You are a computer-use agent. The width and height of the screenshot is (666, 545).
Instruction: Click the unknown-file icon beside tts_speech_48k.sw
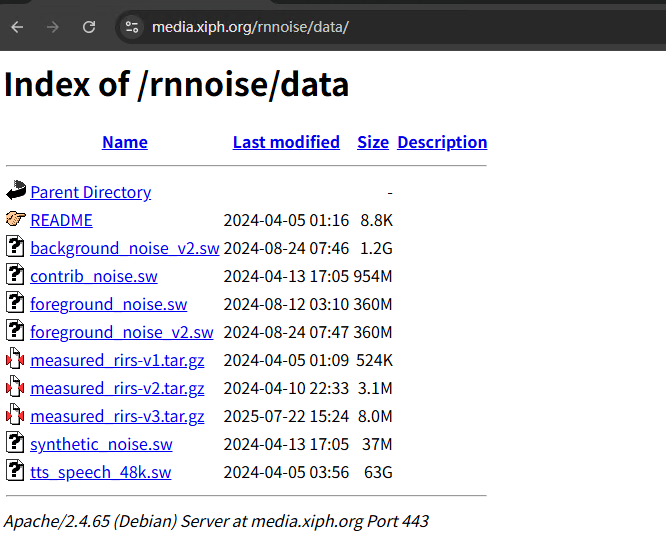15,471
